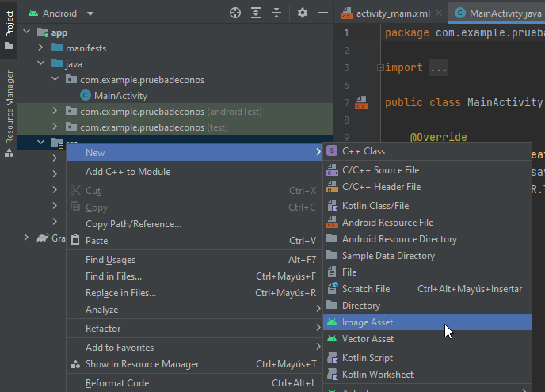The image size is (545, 392).
Task: Open the Analyze submenu
Action: pyautogui.click(x=194, y=310)
